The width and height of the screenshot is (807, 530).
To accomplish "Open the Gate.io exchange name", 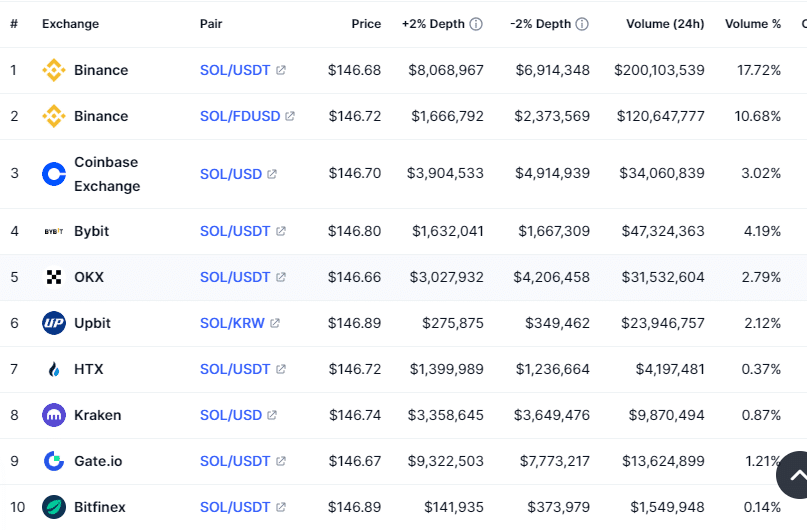I will pyautogui.click(x=98, y=461).
